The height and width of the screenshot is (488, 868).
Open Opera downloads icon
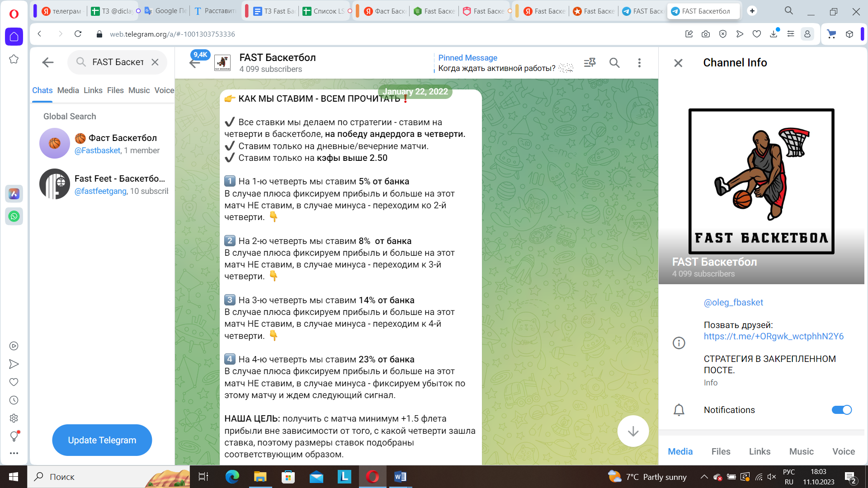point(774,34)
